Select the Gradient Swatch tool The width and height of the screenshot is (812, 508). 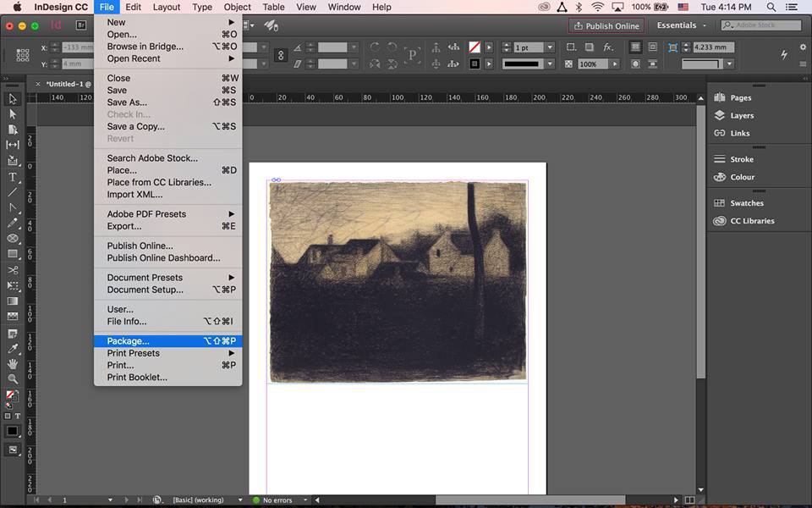(13, 301)
